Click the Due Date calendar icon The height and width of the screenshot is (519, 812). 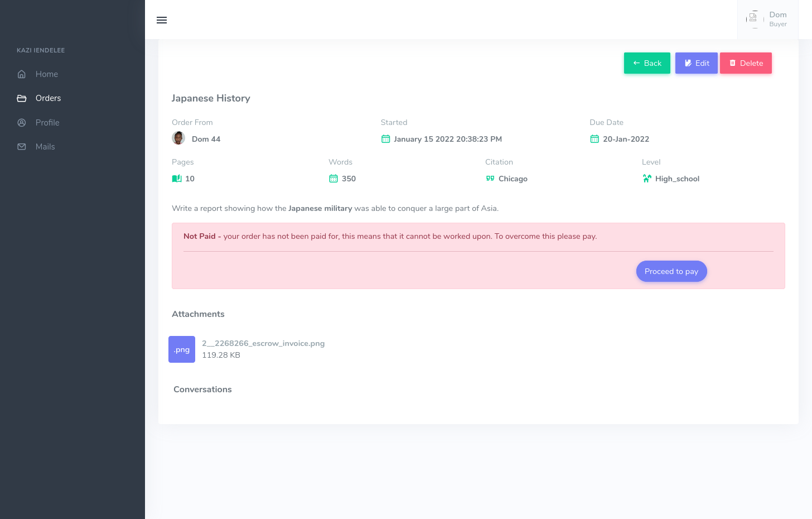tap(594, 139)
